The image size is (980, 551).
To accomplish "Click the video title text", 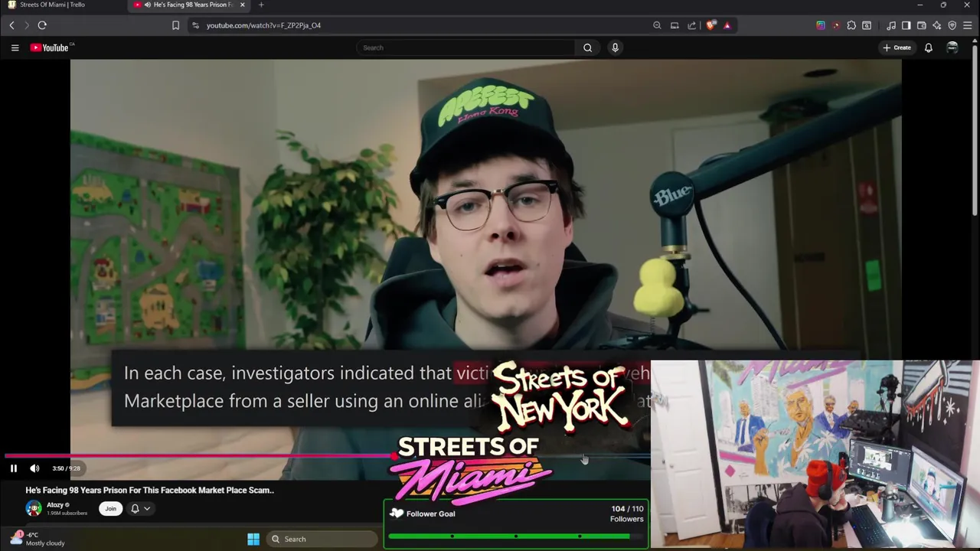I will point(149,491).
